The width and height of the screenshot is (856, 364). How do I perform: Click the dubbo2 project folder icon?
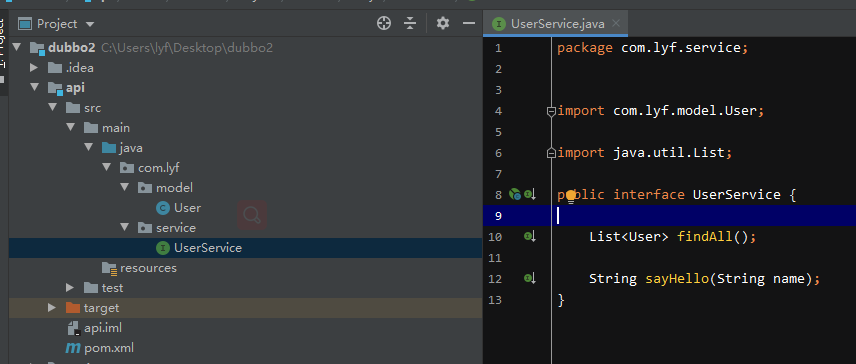point(37,48)
